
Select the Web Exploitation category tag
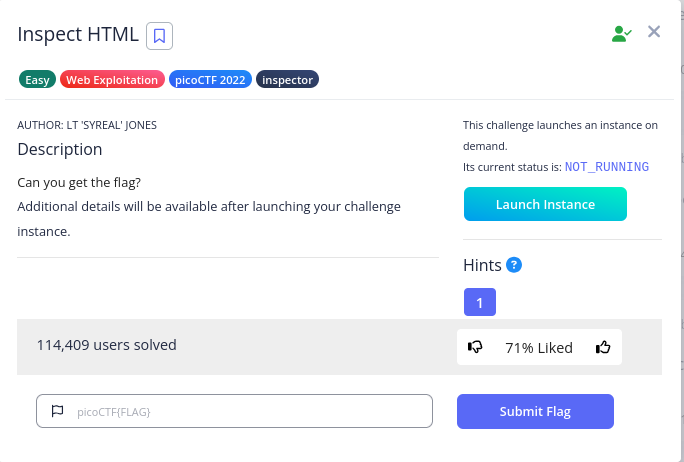(x=112, y=80)
